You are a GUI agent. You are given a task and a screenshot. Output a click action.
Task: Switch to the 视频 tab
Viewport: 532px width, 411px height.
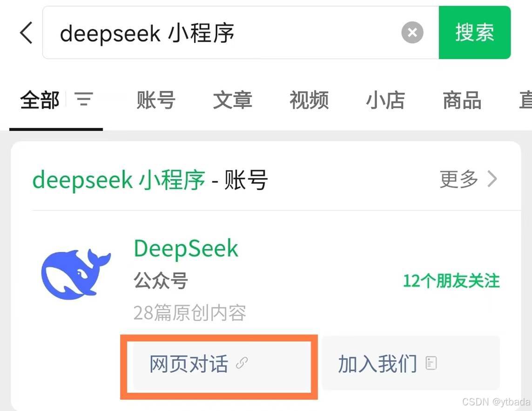pyautogui.click(x=309, y=100)
